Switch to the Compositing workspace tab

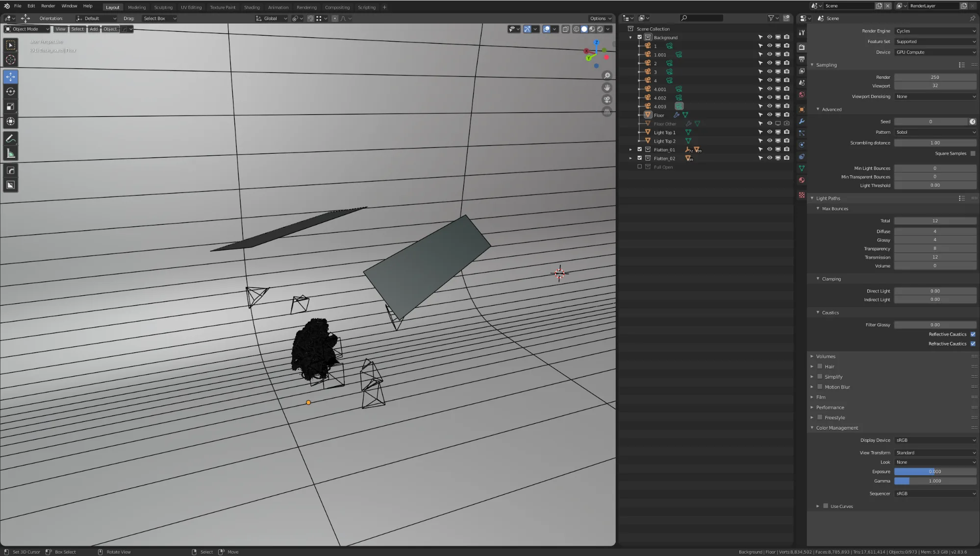337,7
